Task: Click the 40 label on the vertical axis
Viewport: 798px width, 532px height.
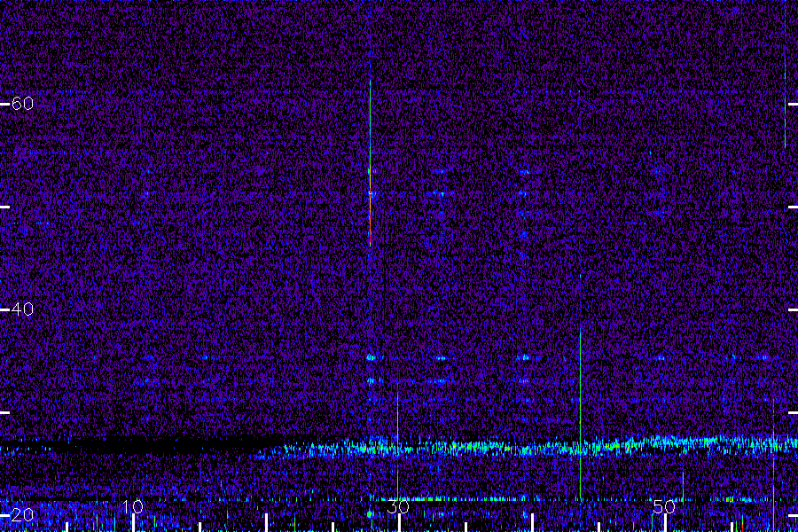Action: pos(22,309)
